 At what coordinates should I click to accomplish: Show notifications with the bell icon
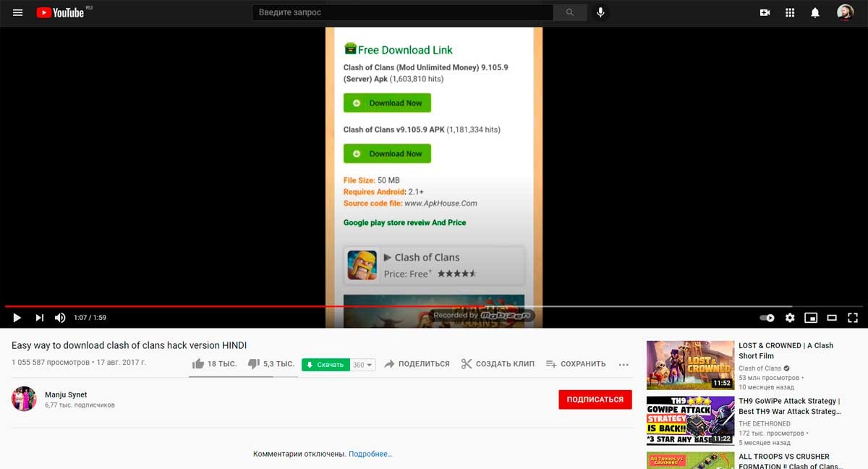coord(815,12)
